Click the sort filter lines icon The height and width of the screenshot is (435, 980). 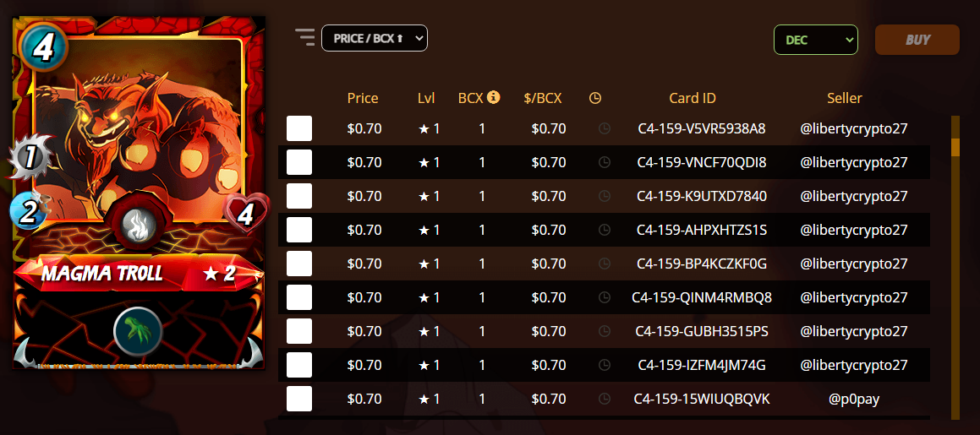click(305, 37)
